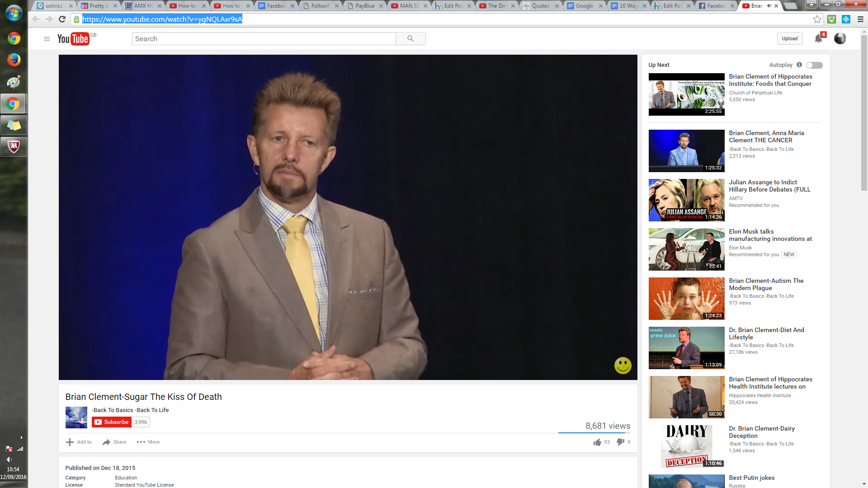Image resolution: width=868 pixels, height=488 pixels.
Task: Open Julian Assange video thumbnail
Action: (686, 200)
